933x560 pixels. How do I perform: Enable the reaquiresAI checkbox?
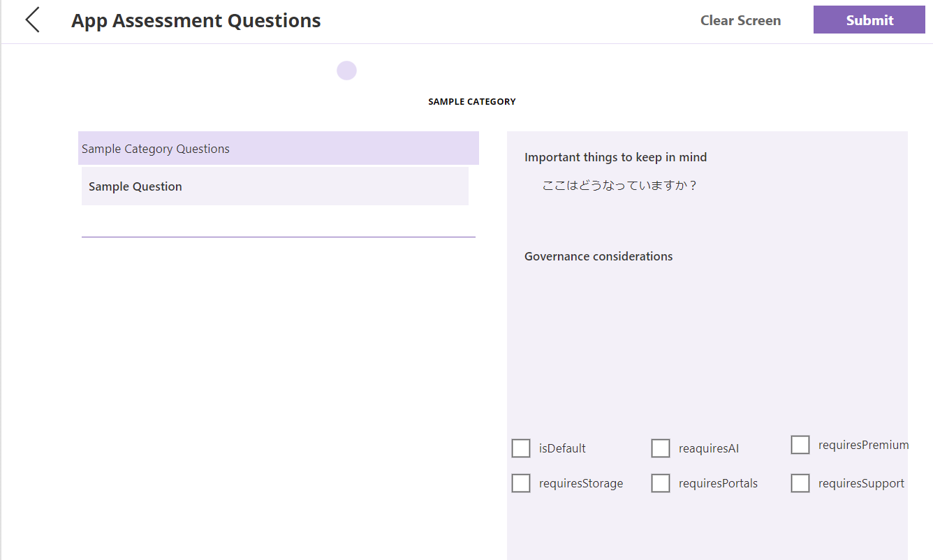click(x=661, y=448)
